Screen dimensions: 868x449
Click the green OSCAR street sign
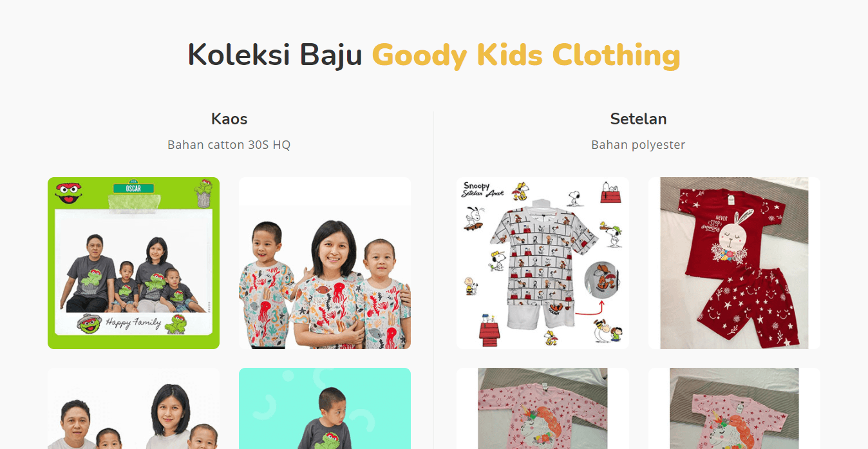(133, 188)
